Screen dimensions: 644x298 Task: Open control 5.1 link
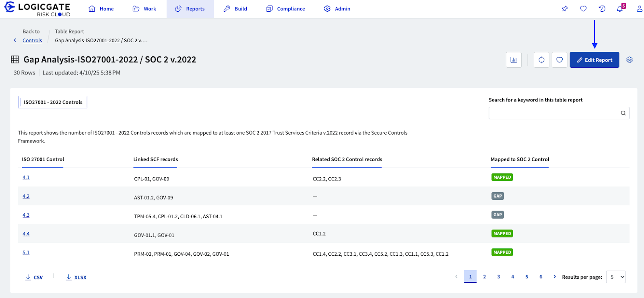[x=26, y=253]
